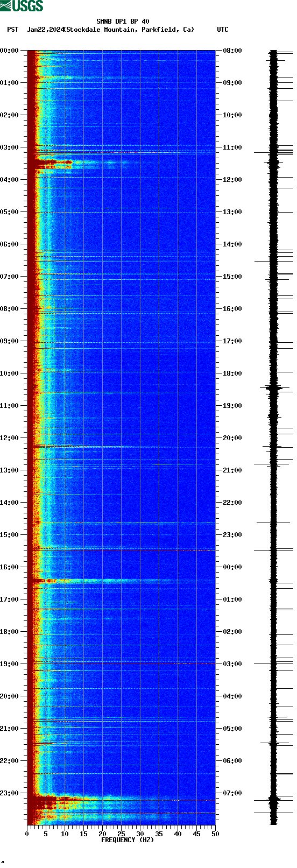Click the frequency axis tick "25"
This screenshot has width=297, height=868.
(x=121, y=834)
